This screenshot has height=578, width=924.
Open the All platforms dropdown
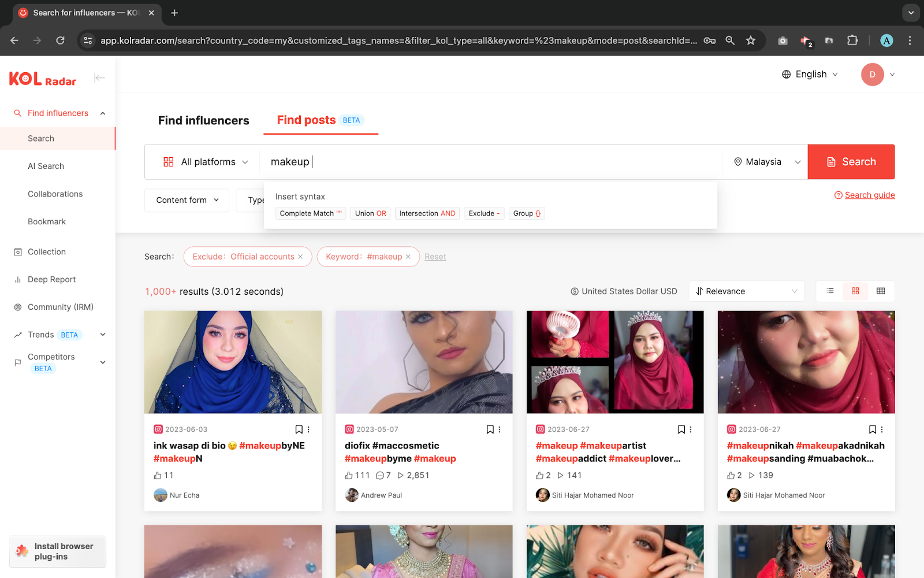(206, 162)
